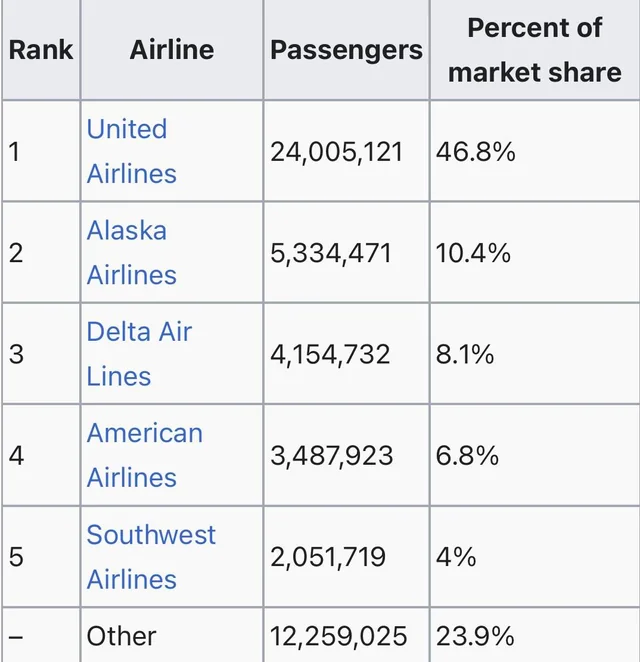Select the 46.8% market share cell
This screenshot has width=640, height=662.
tap(475, 152)
